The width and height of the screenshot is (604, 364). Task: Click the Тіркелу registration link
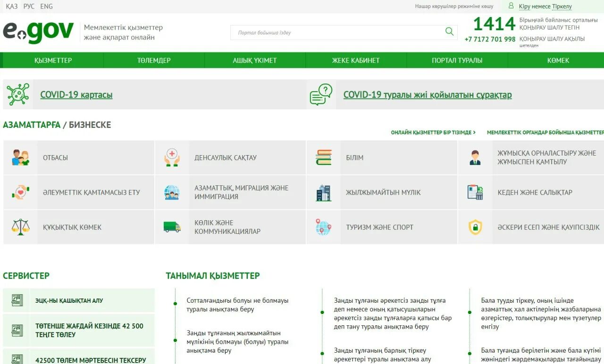pos(562,7)
